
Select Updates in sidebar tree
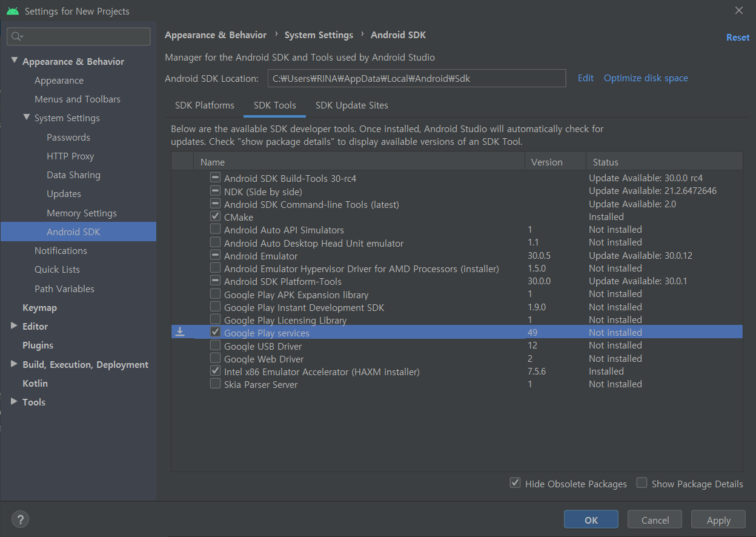[64, 194]
